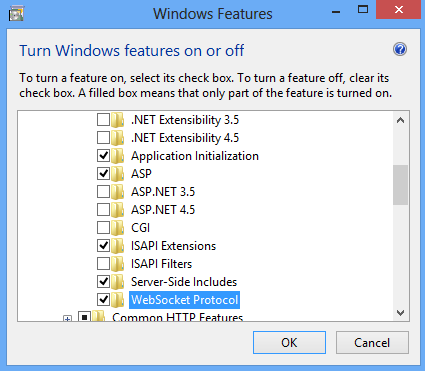Select the .NET Extensibility 3.5 label

coord(185,120)
